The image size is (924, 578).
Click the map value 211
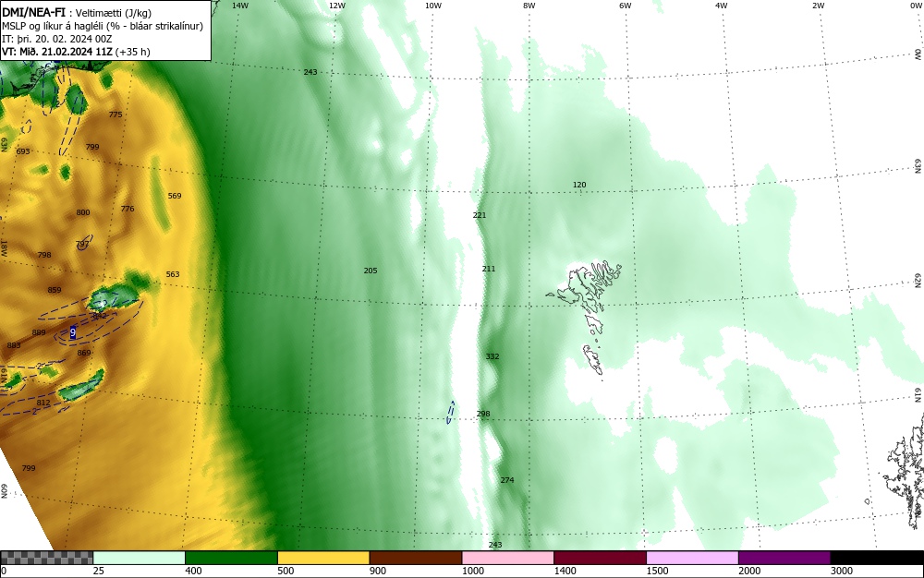pos(489,269)
